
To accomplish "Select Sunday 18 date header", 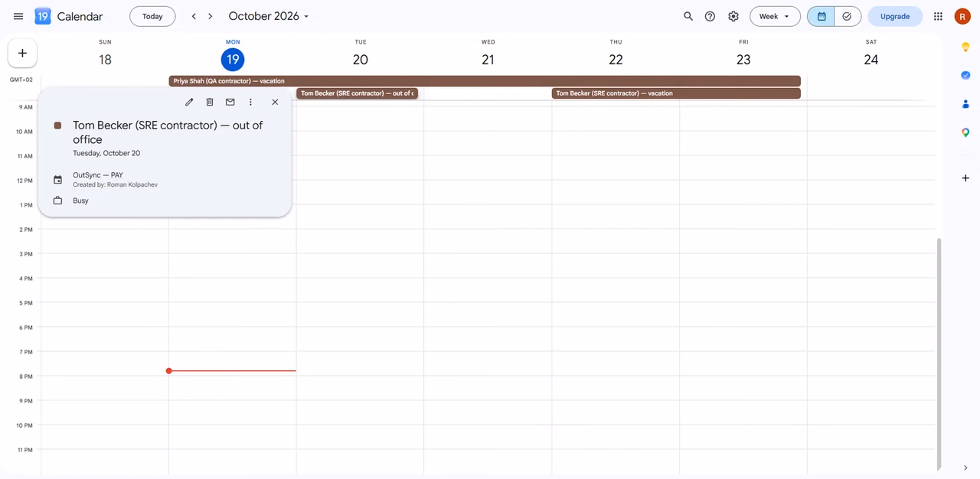I will [105, 60].
